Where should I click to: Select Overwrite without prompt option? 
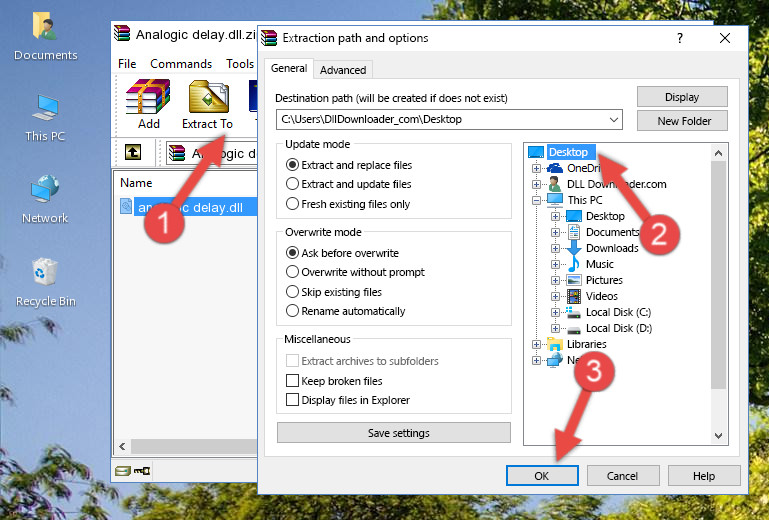coord(355,272)
